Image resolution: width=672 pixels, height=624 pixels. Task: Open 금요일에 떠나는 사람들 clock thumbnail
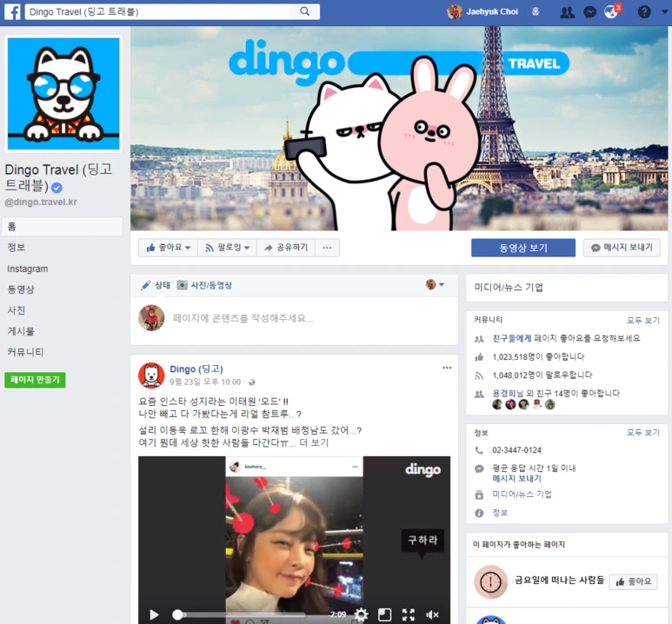click(490, 582)
